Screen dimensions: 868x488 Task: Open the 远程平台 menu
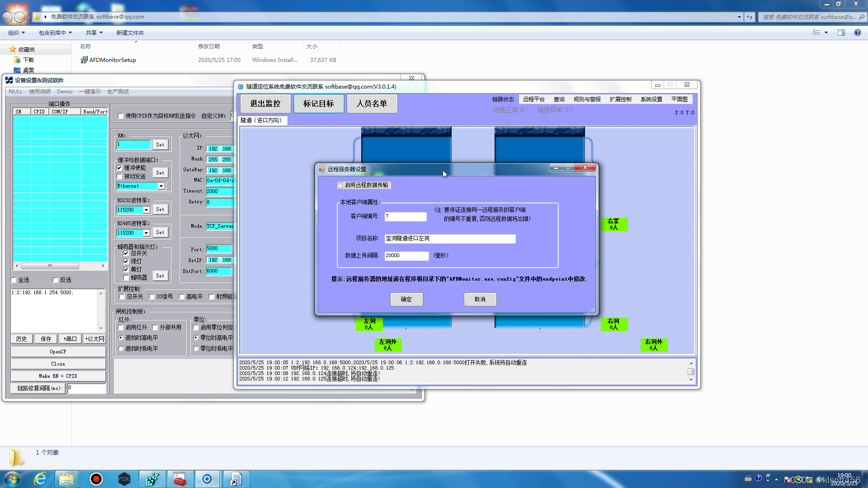533,99
